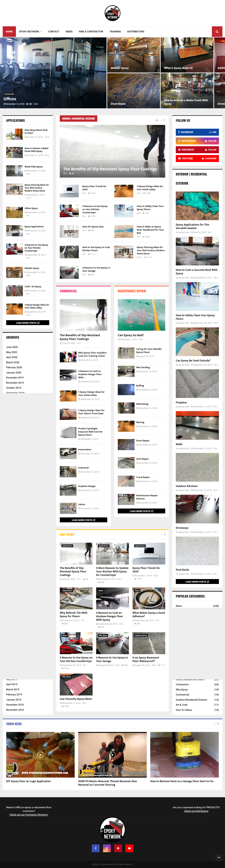Load more posts in Commercial section
The width and height of the screenshot is (225, 868).
pyautogui.click(x=83, y=520)
